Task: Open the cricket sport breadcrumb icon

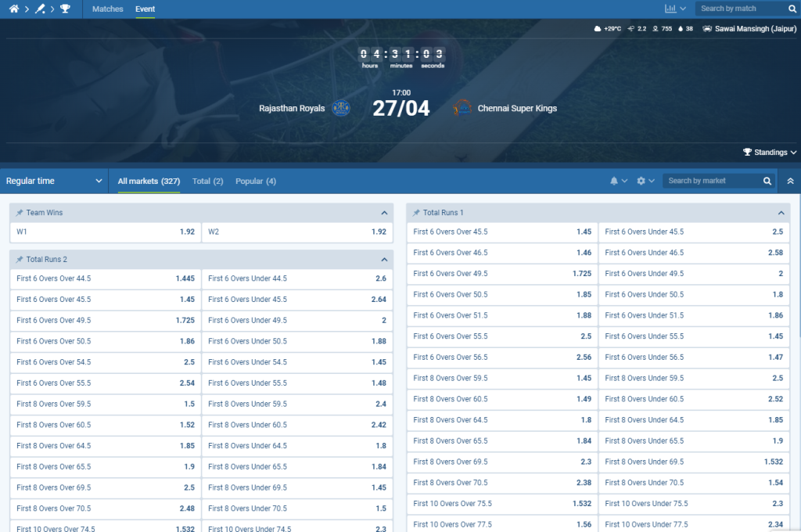Action: (39, 9)
